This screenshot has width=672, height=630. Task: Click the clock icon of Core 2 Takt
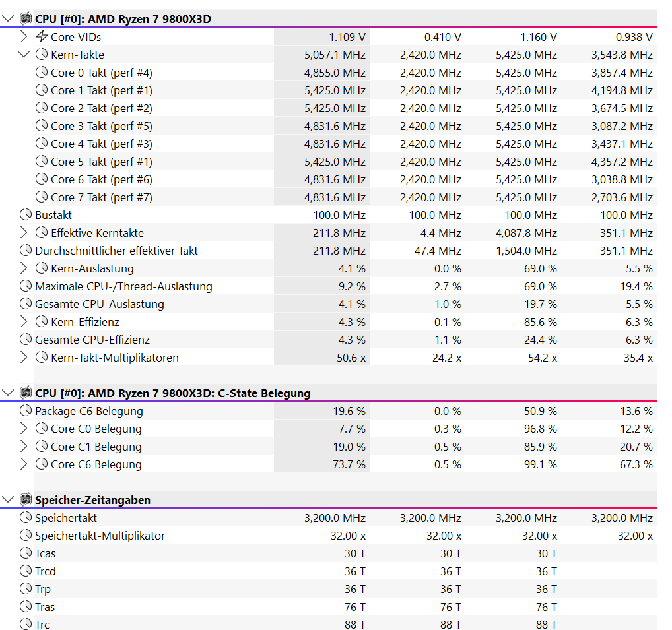coord(42,108)
